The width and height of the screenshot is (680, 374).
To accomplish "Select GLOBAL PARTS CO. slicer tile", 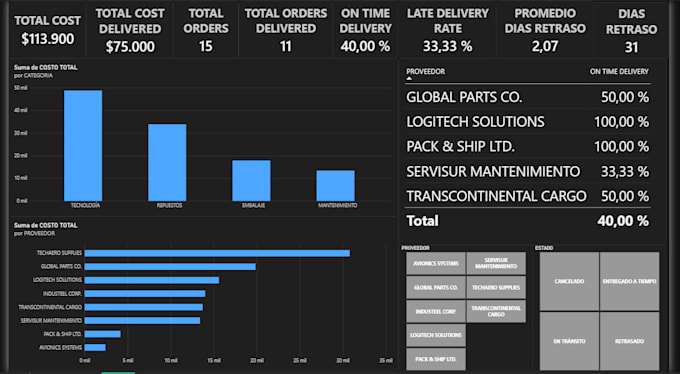I will point(436,287).
